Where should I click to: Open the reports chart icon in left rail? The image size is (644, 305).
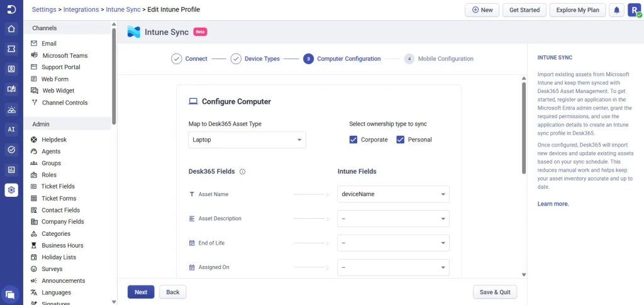coord(11,170)
